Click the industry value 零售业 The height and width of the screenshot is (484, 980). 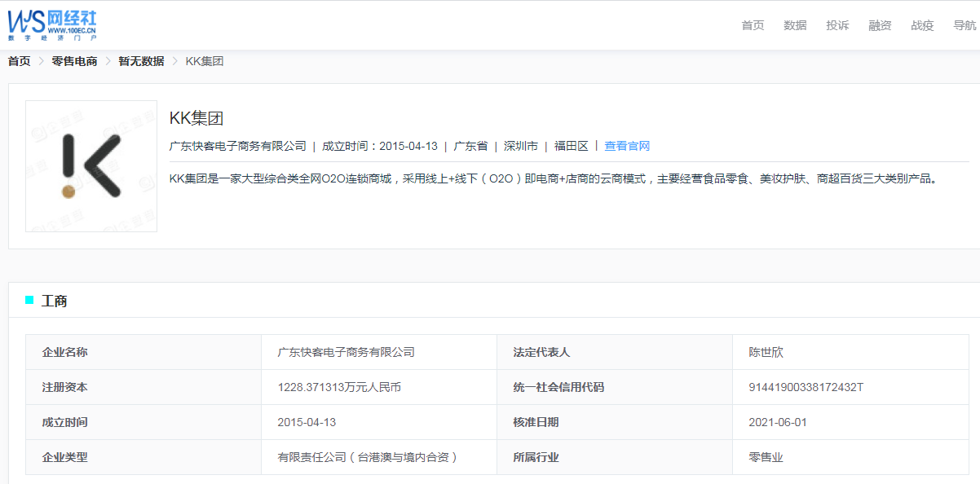766,457
